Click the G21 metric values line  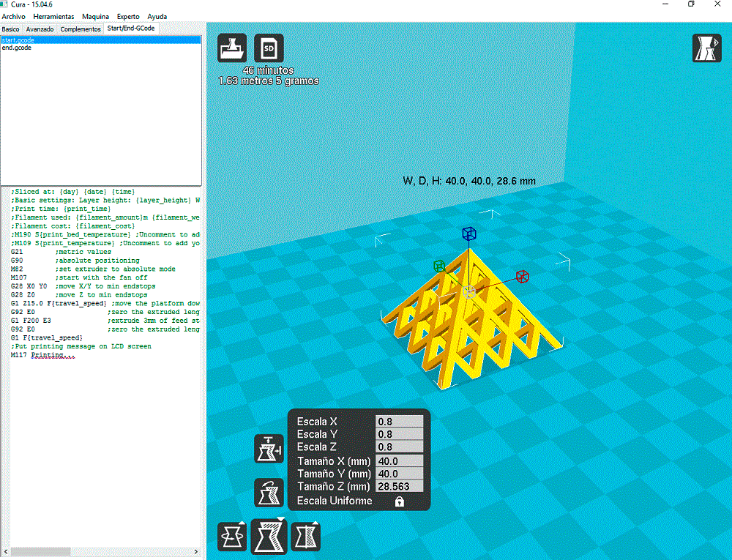point(61,252)
